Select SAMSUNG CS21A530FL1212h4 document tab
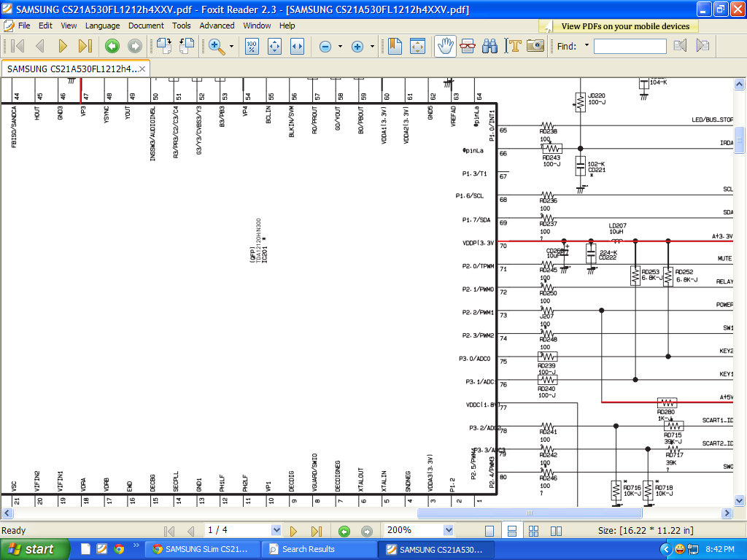 [x=72, y=69]
